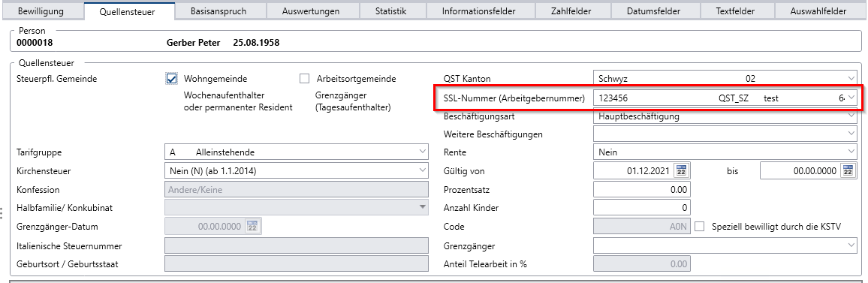Click the left edge panel grip dots
The height and width of the screenshot is (283, 868).
click(2, 212)
